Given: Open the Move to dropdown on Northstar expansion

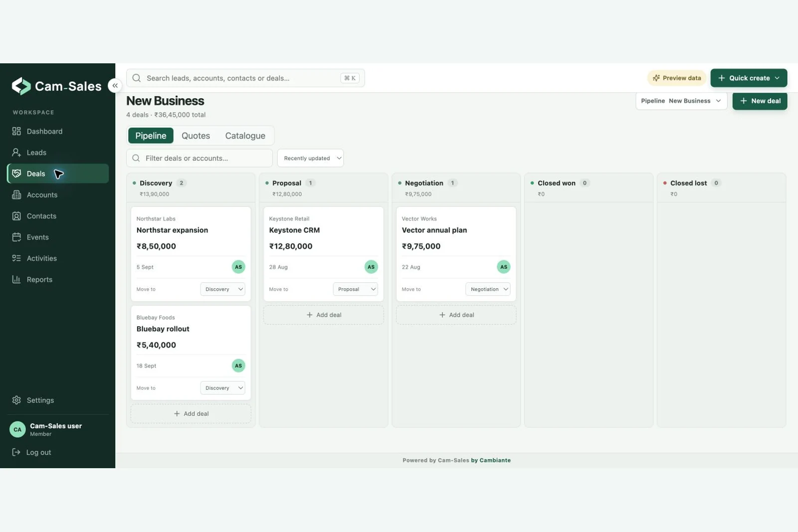Looking at the screenshot, I should (222, 289).
